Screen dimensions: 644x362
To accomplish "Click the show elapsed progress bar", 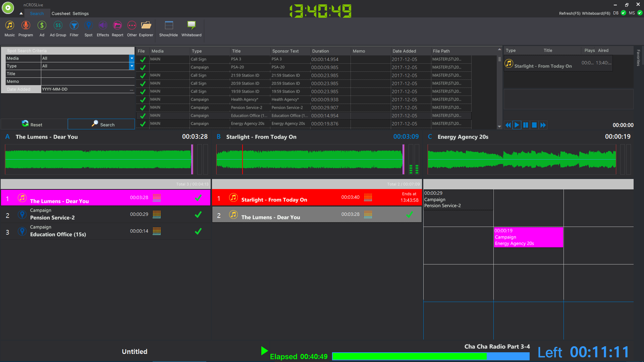I will tap(431, 356).
